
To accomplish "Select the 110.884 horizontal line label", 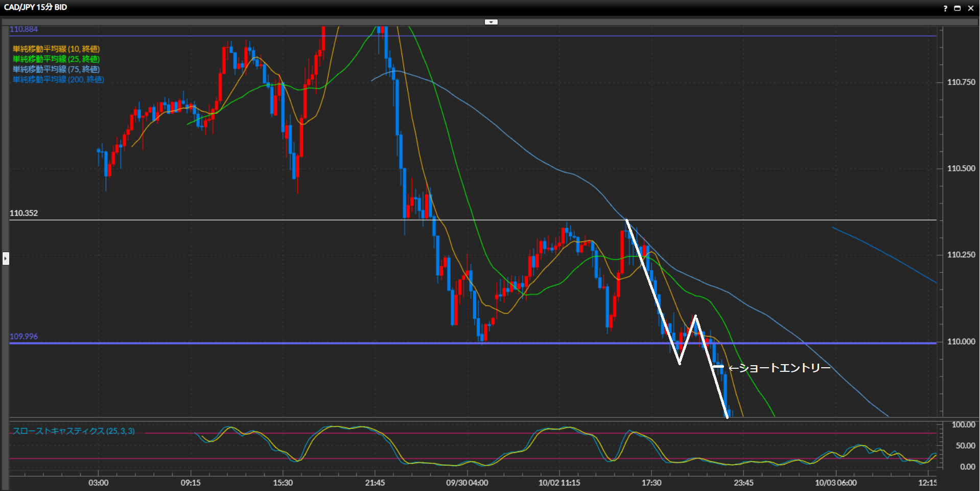I will [24, 30].
